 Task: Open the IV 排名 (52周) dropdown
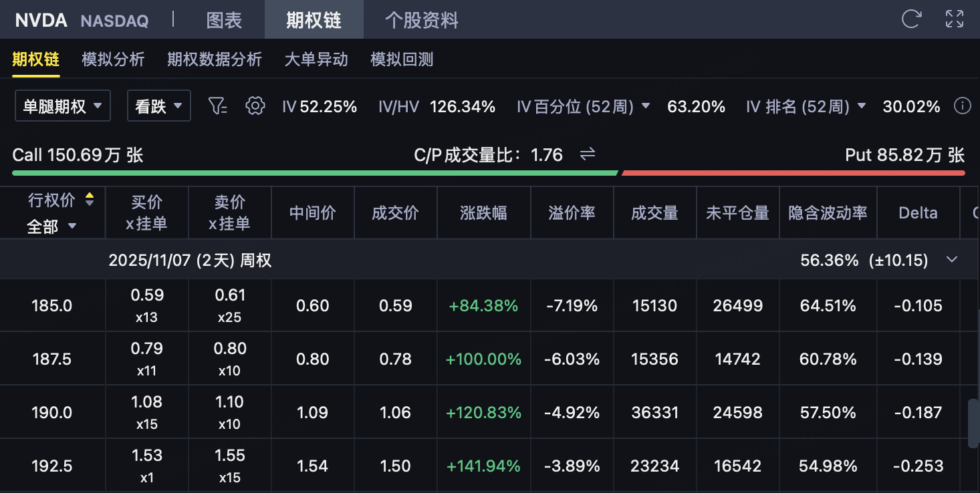[x=862, y=106]
